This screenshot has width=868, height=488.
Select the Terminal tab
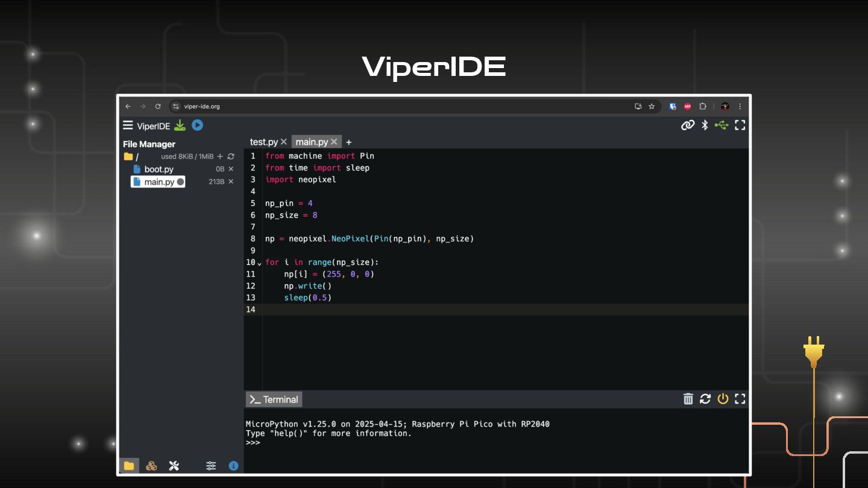pos(274,399)
